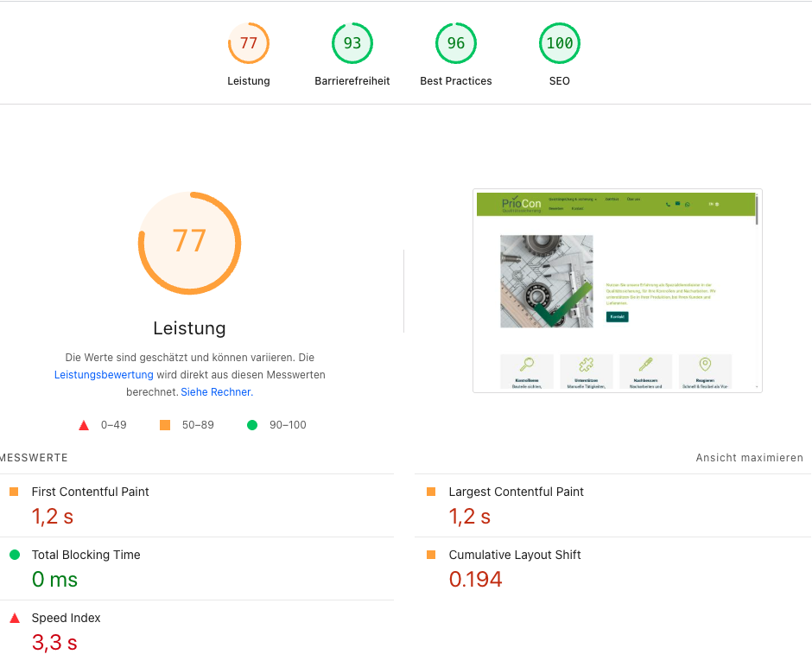
Task: Click the 0 ms Total Blocking Time value
Action: click(54, 580)
